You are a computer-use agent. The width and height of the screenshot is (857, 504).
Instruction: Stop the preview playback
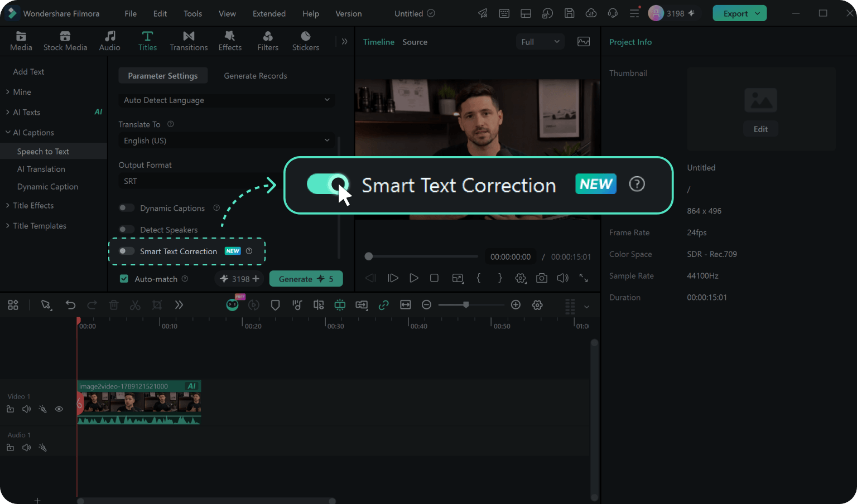point(434,278)
